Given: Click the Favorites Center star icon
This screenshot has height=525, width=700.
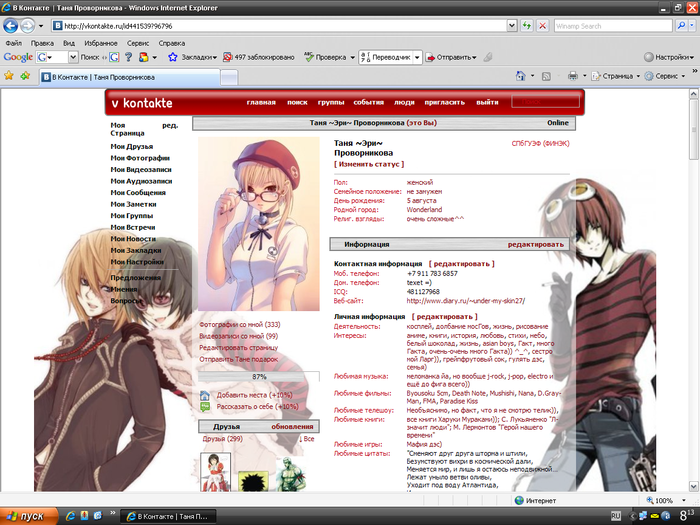Looking at the screenshot, I should tap(8, 76).
